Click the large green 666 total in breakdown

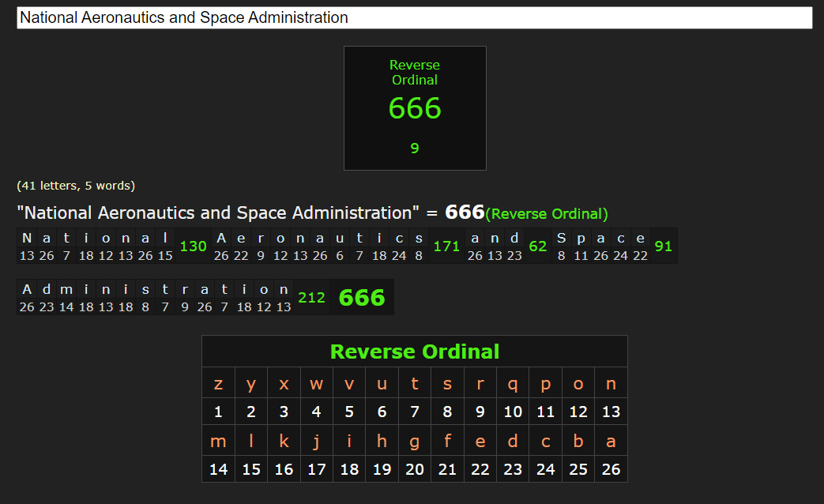click(362, 298)
